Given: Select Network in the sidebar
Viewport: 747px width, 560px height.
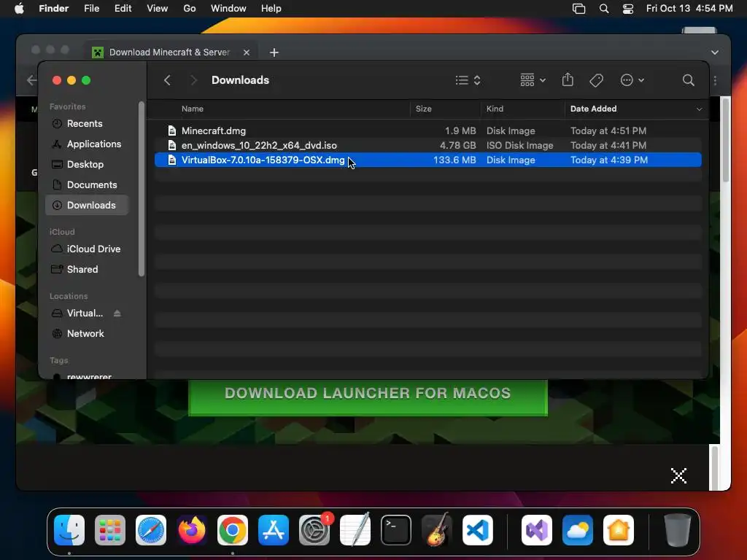Looking at the screenshot, I should point(87,334).
